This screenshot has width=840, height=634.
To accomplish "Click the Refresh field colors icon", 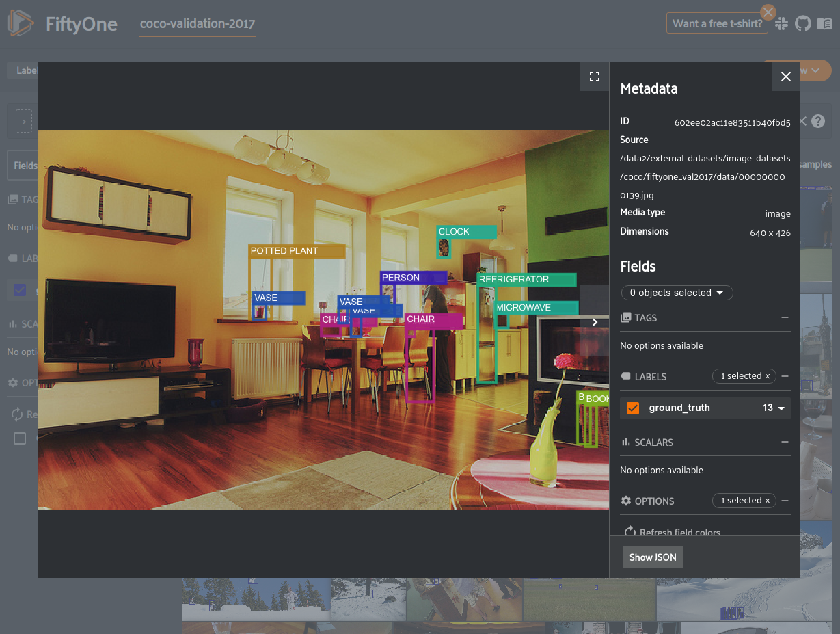I will pyautogui.click(x=629, y=532).
